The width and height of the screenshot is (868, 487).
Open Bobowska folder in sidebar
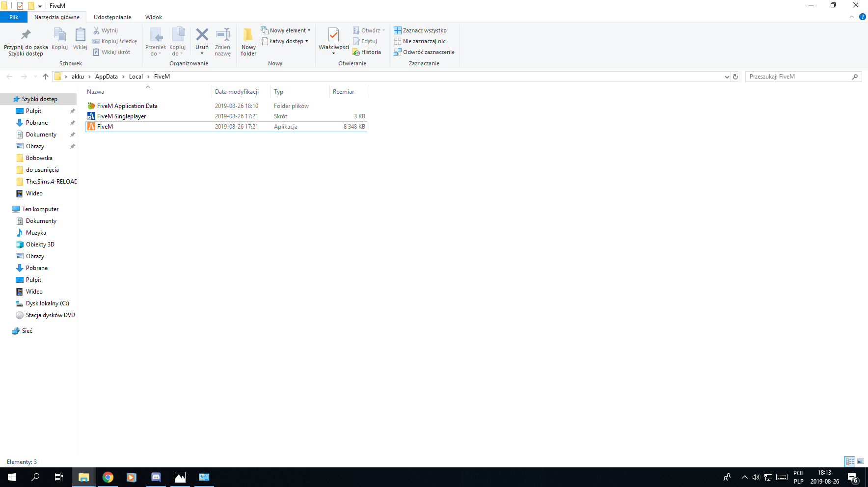[x=39, y=158]
